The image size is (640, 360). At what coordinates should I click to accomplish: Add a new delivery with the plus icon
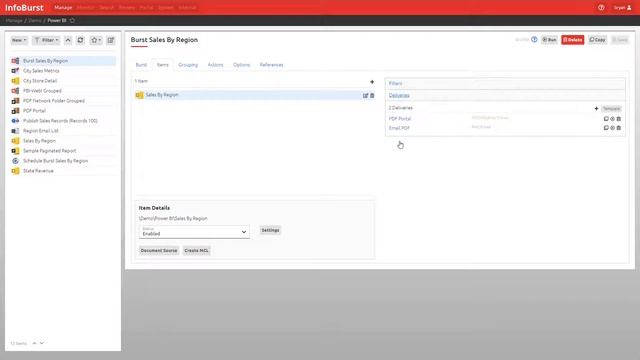tap(596, 109)
